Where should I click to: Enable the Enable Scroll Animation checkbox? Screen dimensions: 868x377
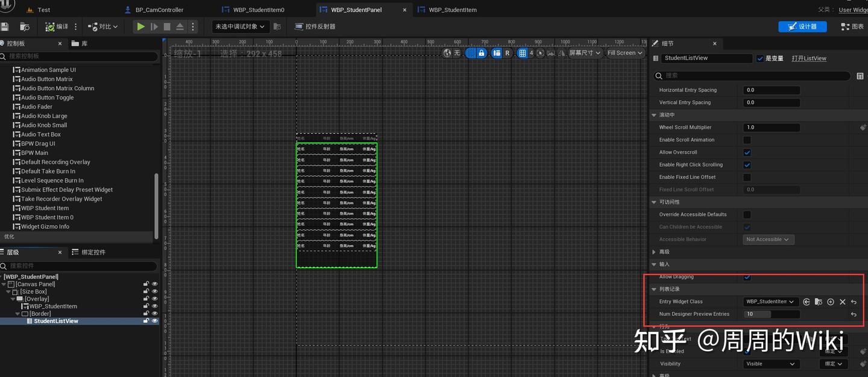[x=747, y=140]
